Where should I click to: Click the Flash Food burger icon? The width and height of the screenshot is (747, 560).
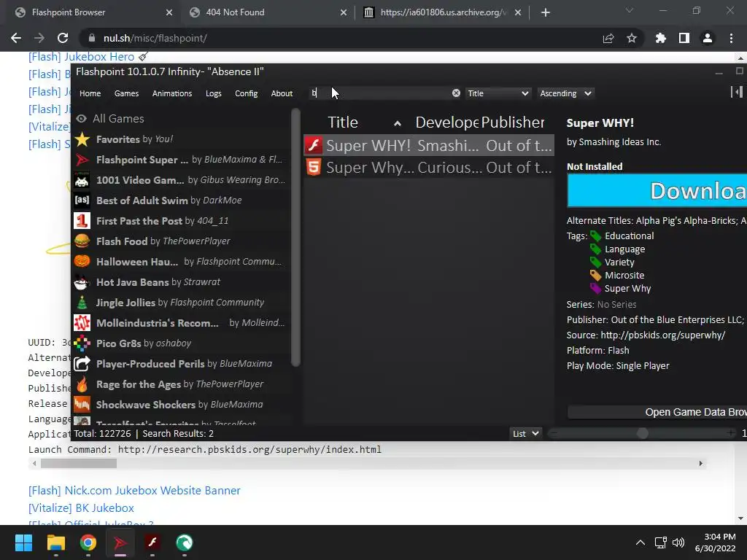click(x=82, y=241)
